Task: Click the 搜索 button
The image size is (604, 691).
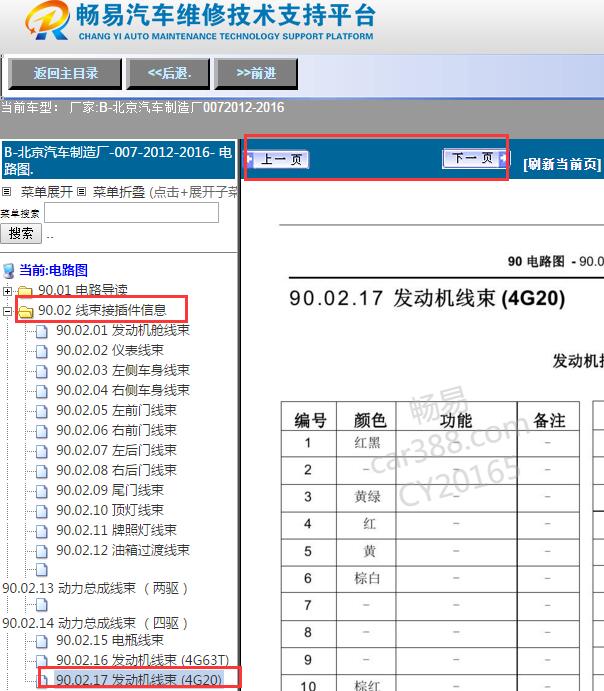Action: click(21, 233)
